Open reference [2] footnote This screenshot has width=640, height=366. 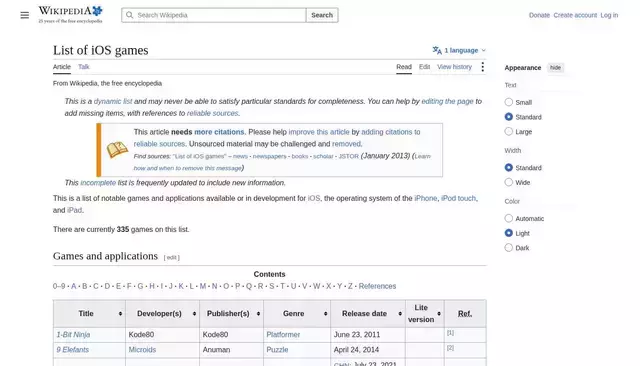click(450, 348)
